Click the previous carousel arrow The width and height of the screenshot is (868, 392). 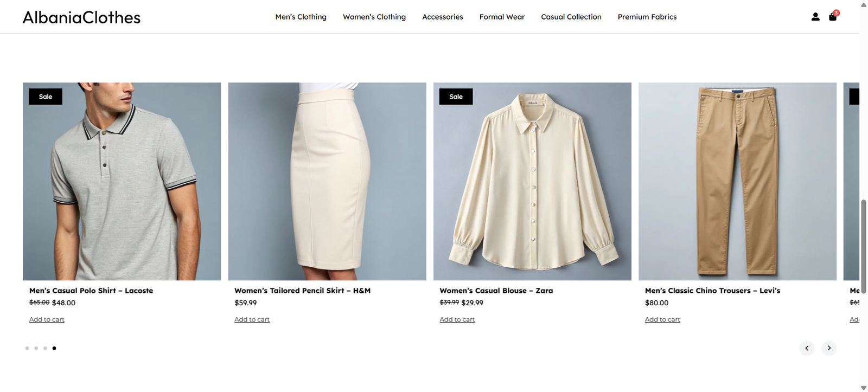(x=807, y=348)
